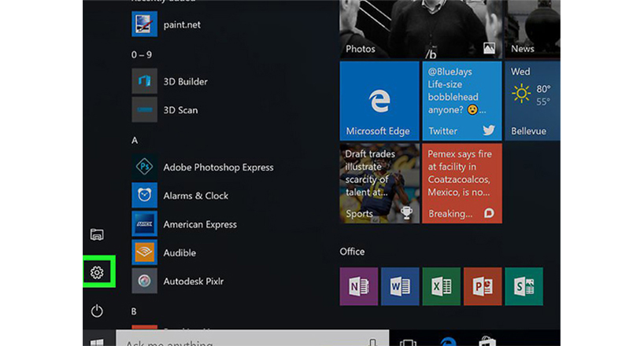Open File Explorer from Start sidebar
The width and height of the screenshot is (644, 346).
coord(97,234)
